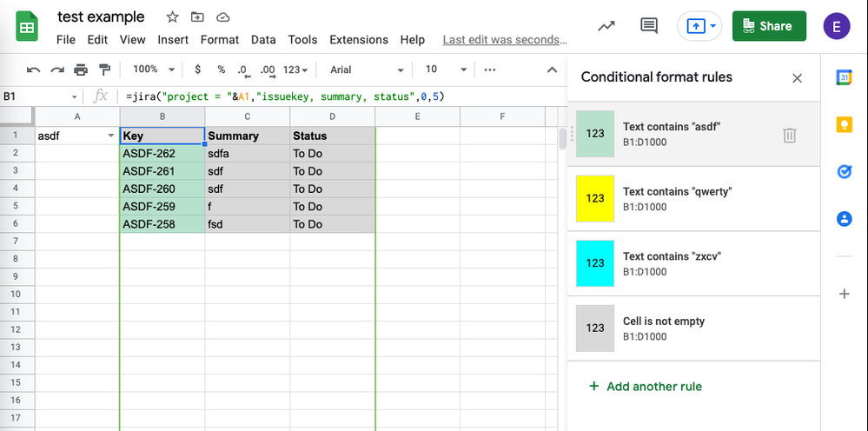The width and height of the screenshot is (868, 431).
Task: Open the present dropdown arrow
Action: coord(713,26)
